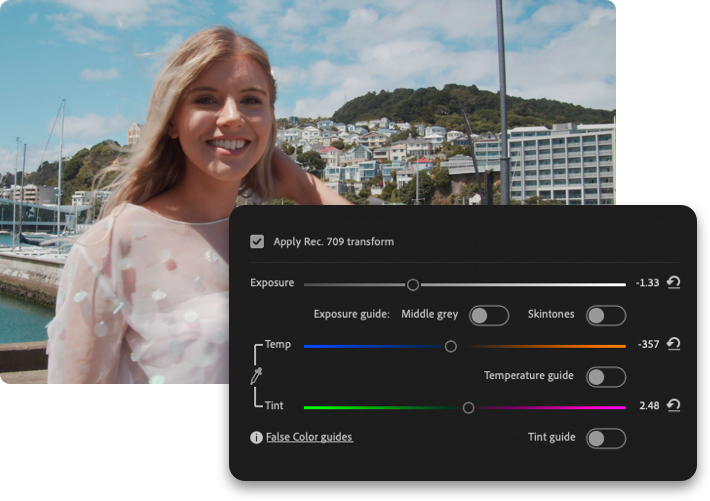Viewport: 710px width, 501px height.
Task: Reset the Exposure value
Action: [x=673, y=283]
